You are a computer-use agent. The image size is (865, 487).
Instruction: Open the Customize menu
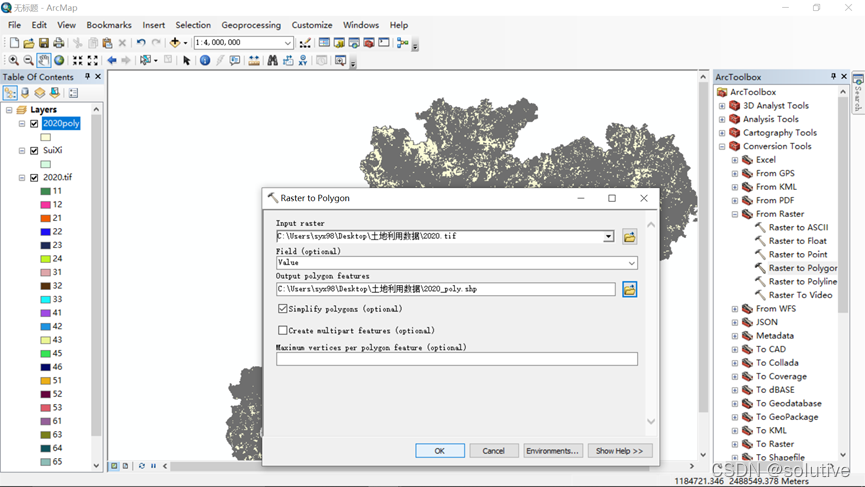[x=312, y=25]
